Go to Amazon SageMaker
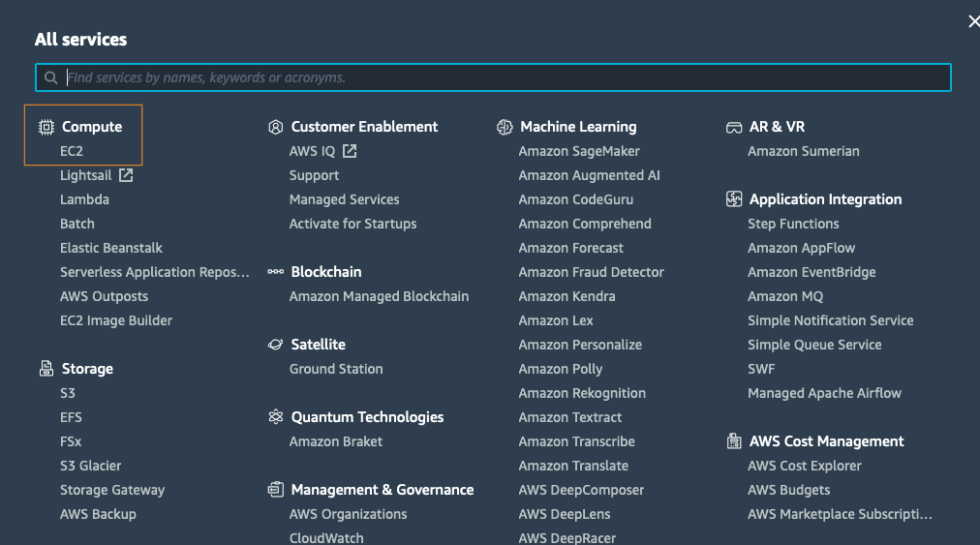Viewport: 980px width, 545px height. (579, 151)
